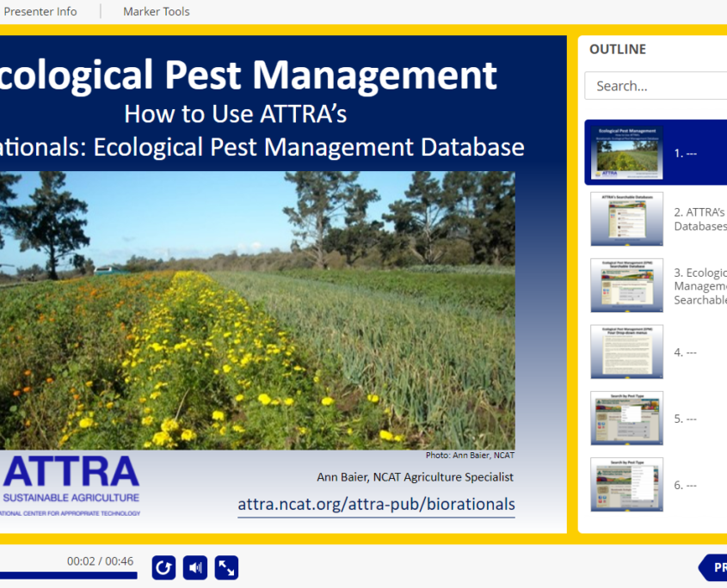Select slide 4 thumbnail in outline
This screenshot has height=588, width=727.
[626, 352]
